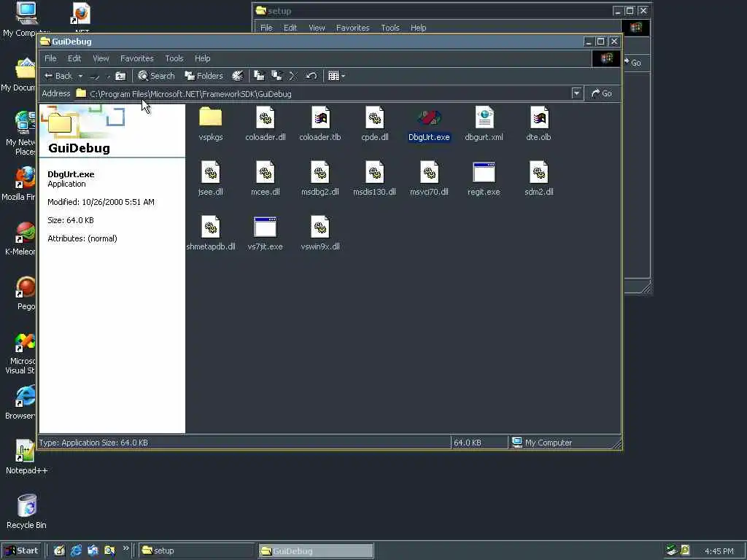The image size is (747, 560).
Task: Open the Edit menu in GuiDebug
Action: pyautogui.click(x=74, y=58)
